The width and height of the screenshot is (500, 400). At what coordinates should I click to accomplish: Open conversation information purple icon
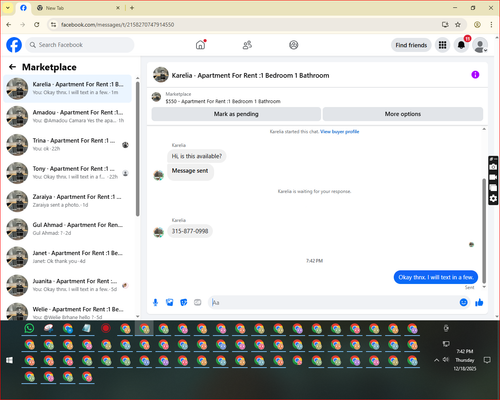point(475,75)
